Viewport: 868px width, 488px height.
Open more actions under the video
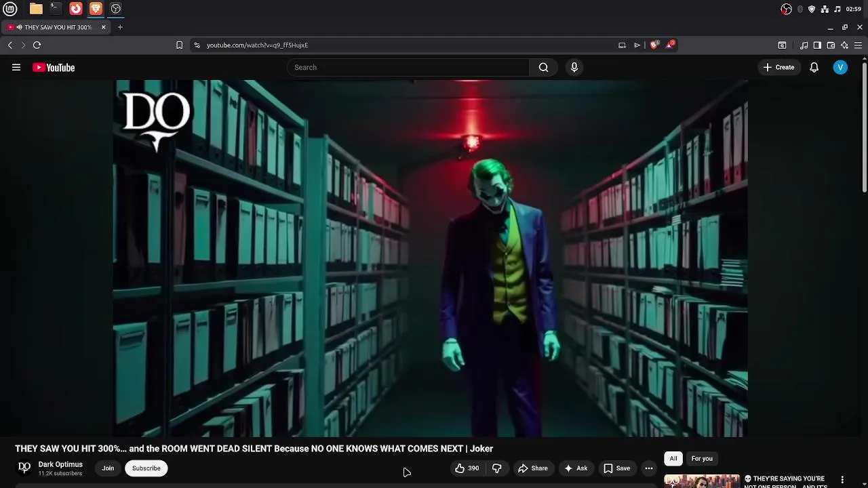[x=649, y=468]
